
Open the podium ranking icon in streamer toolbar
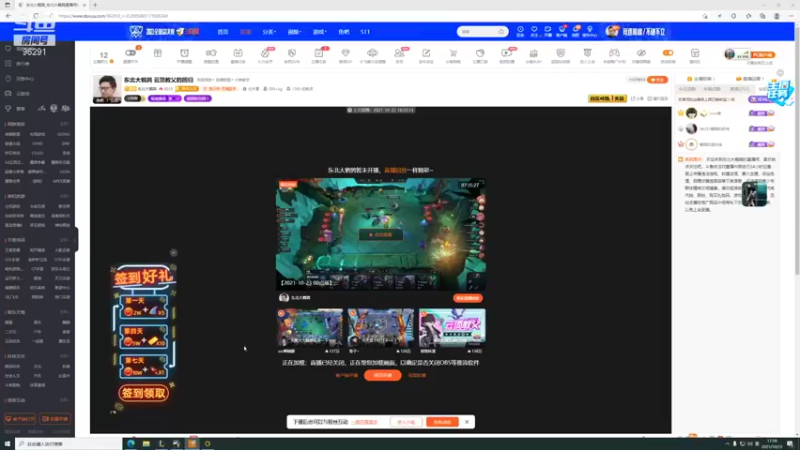coord(534,54)
